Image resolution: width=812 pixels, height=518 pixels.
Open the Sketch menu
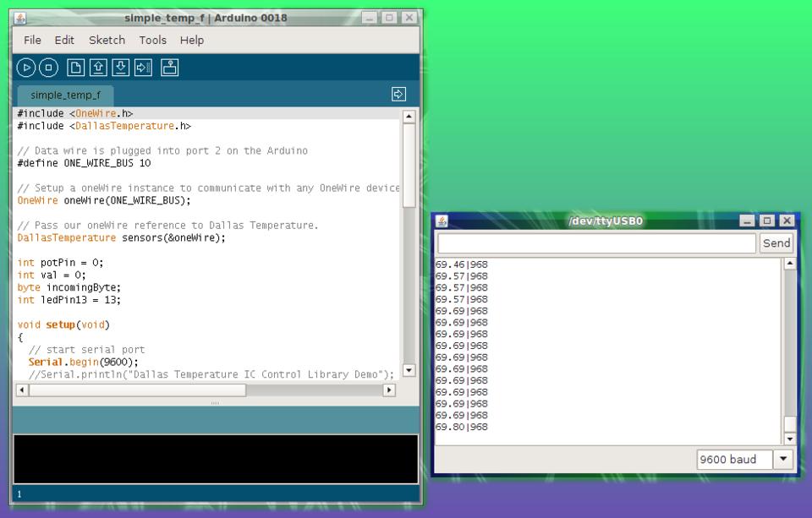(x=107, y=40)
